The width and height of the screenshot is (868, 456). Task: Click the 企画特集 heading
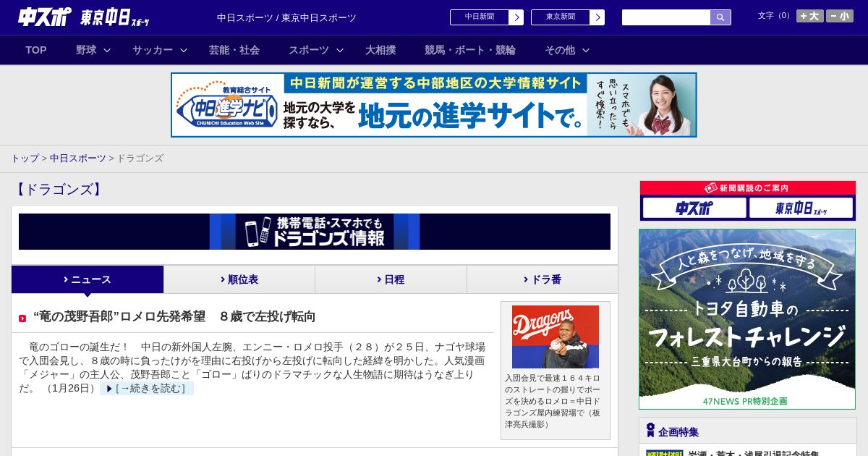678,432
